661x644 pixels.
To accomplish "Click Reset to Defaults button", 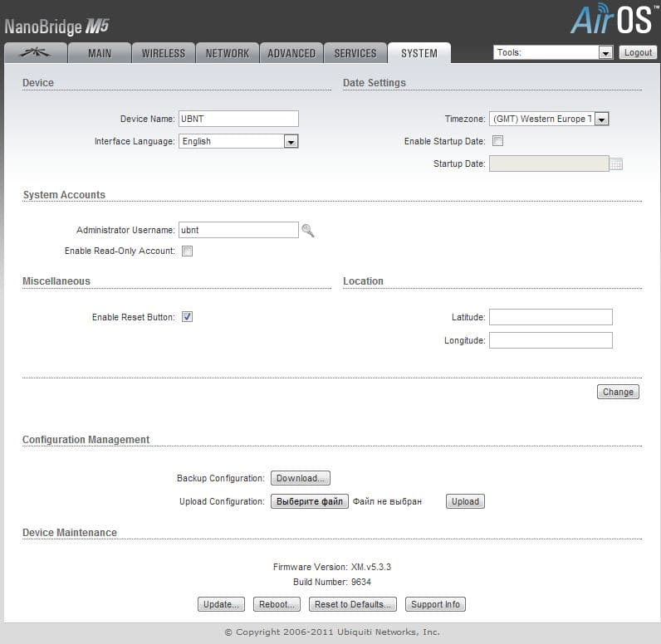I will [x=352, y=604].
